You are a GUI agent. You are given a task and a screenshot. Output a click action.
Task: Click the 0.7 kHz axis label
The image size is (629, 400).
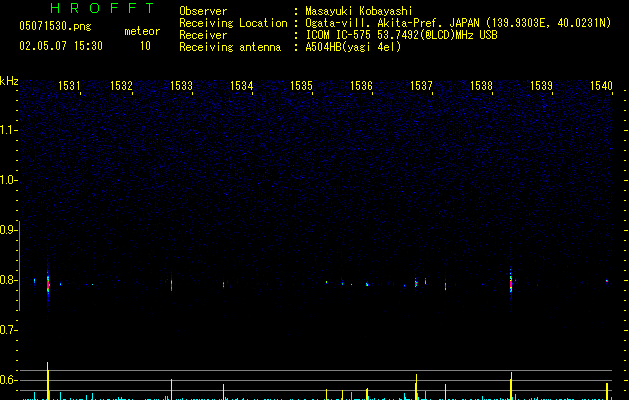(x=8, y=330)
